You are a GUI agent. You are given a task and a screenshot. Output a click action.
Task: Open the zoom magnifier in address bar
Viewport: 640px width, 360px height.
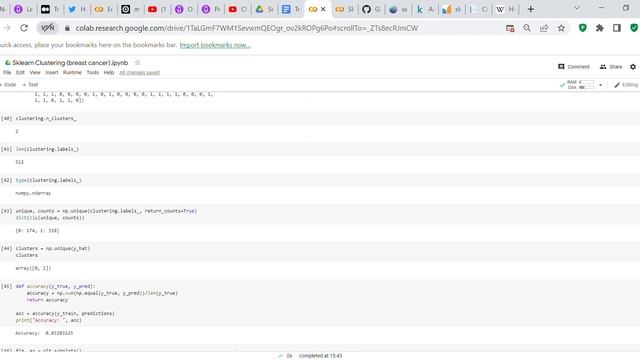tap(527, 28)
